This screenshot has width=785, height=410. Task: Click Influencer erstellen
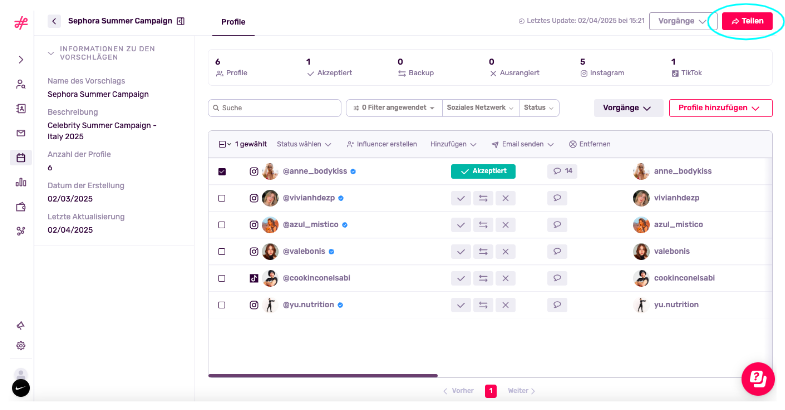pos(381,144)
